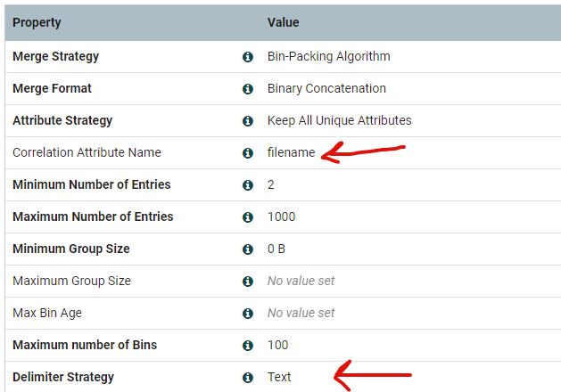Click info icon for Delimiter Strategy
Screen dimensions: 561x392
click(248, 378)
